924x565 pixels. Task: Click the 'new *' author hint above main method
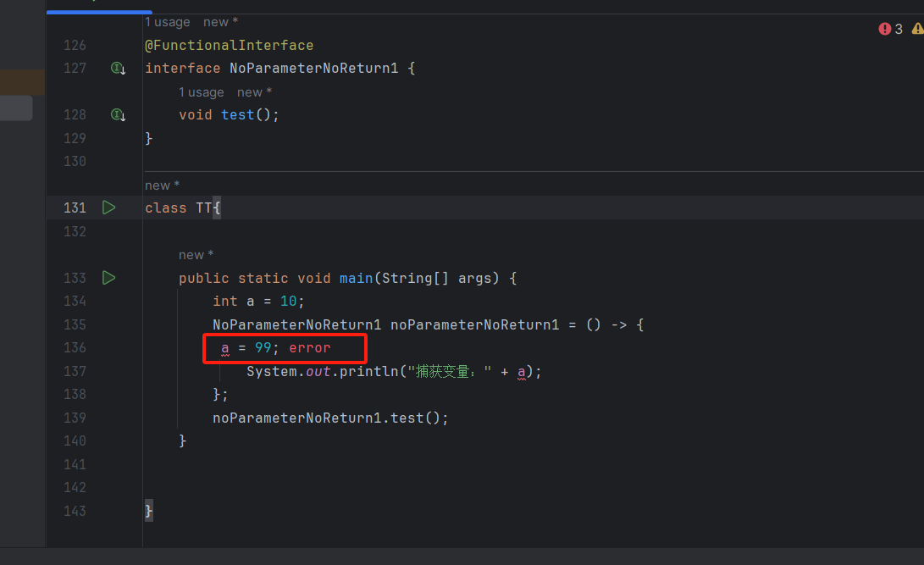pos(196,255)
